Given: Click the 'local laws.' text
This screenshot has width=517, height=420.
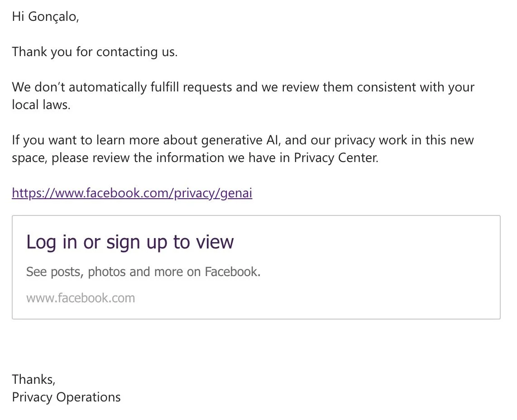Looking at the screenshot, I should click(x=41, y=105).
